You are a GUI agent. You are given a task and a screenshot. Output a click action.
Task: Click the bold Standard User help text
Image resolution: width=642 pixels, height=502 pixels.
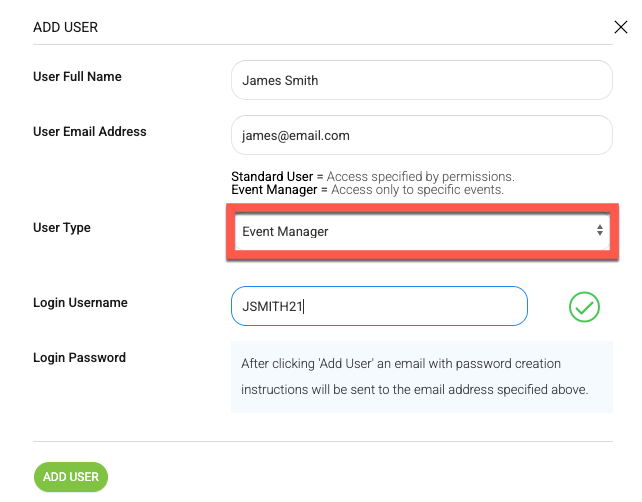coord(272,176)
